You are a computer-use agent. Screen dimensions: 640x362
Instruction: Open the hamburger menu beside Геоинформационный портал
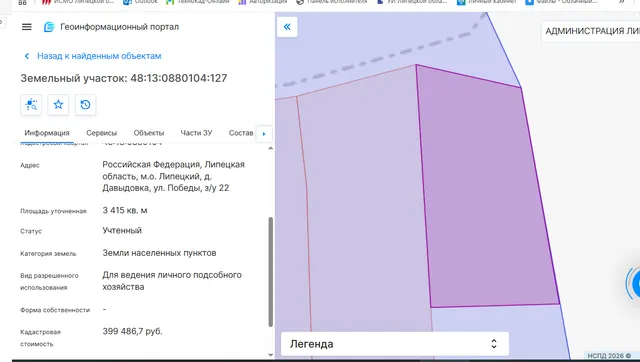click(27, 27)
